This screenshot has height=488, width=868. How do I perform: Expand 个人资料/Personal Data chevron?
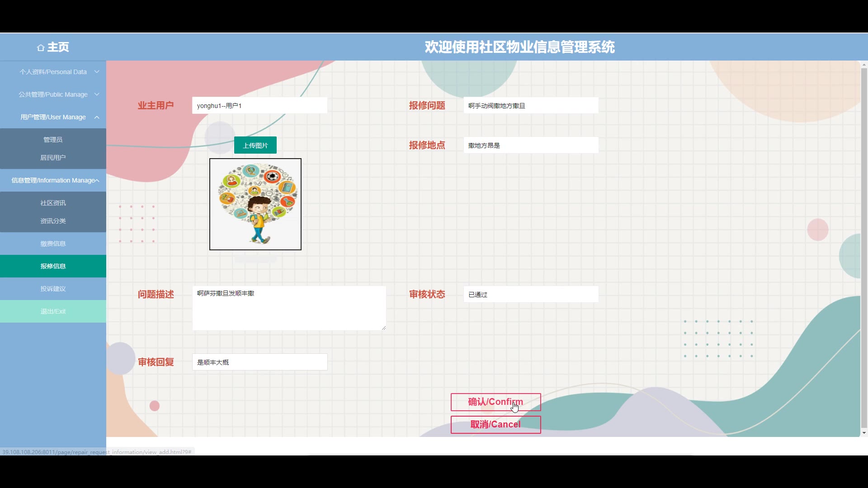point(97,72)
